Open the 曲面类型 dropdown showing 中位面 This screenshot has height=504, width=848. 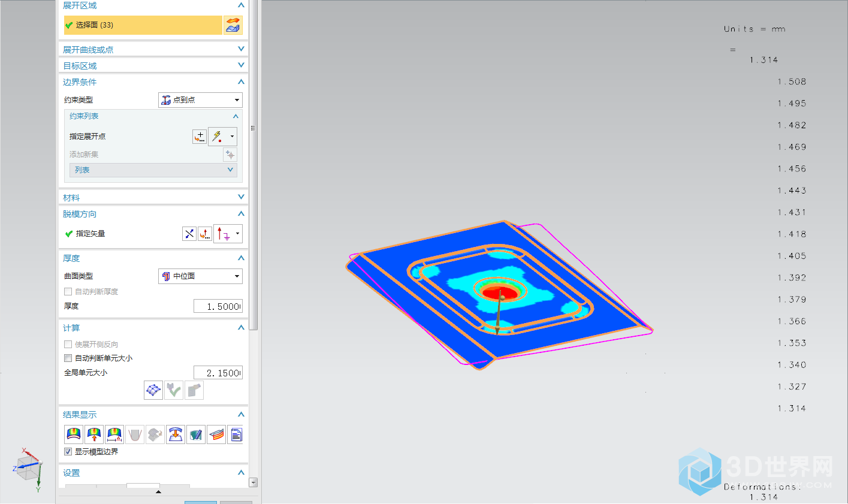click(200, 276)
